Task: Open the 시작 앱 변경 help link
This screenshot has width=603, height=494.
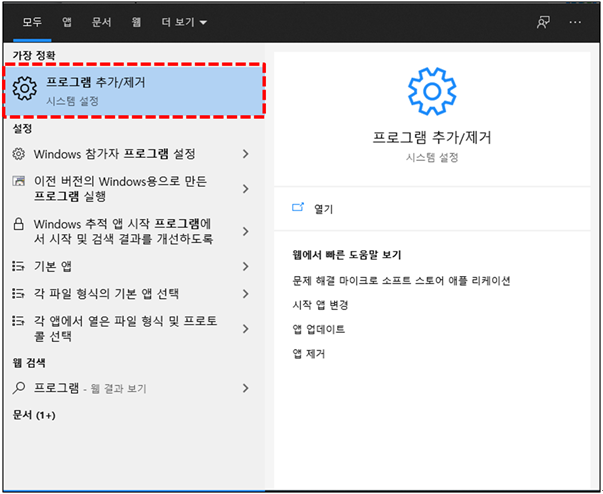Action: [320, 305]
